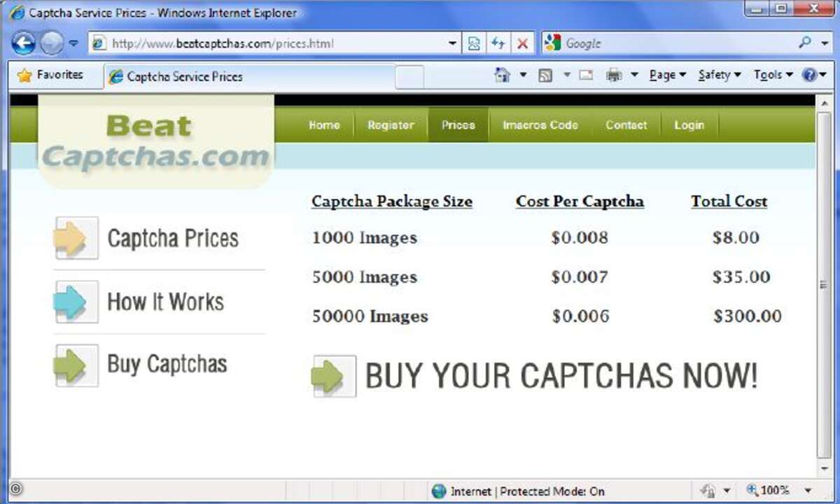Open the Page menu
This screenshot has height=504, width=840.
point(668,75)
